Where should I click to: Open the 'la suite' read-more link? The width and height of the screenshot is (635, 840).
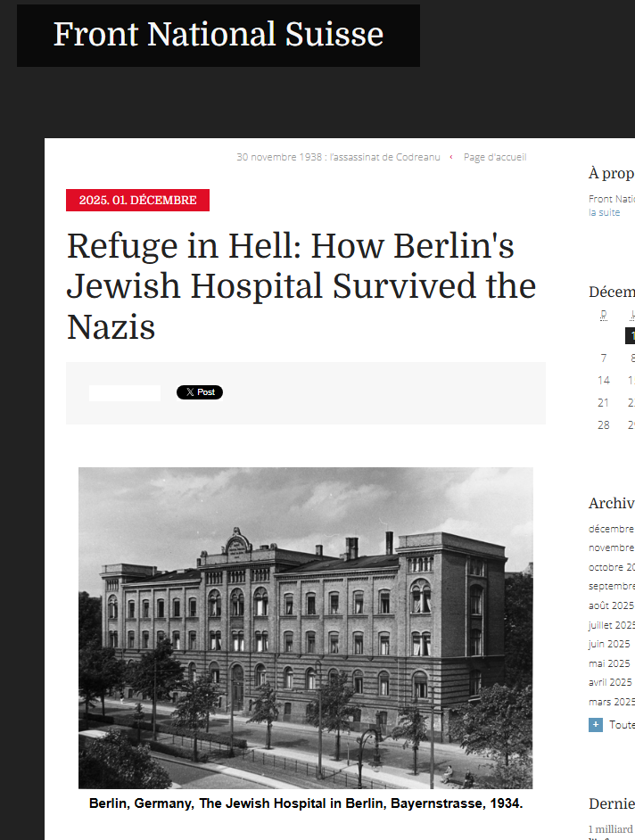[x=604, y=212]
